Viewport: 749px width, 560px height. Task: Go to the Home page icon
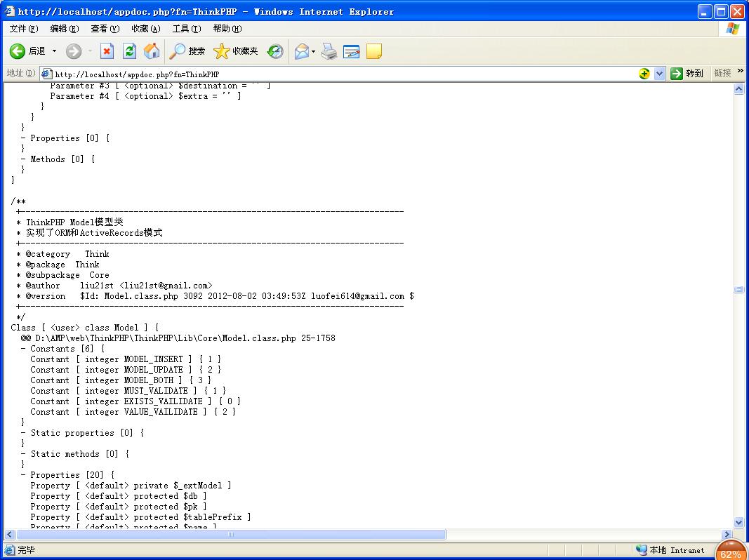(152, 51)
